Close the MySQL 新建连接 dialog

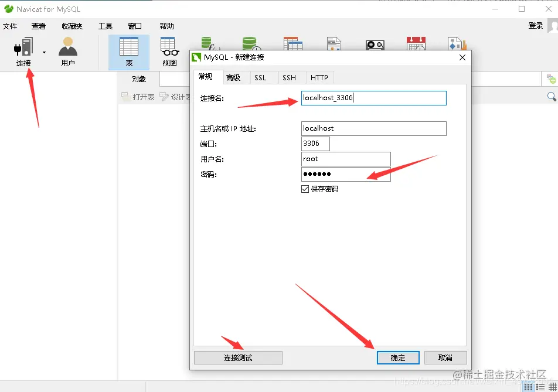click(462, 57)
